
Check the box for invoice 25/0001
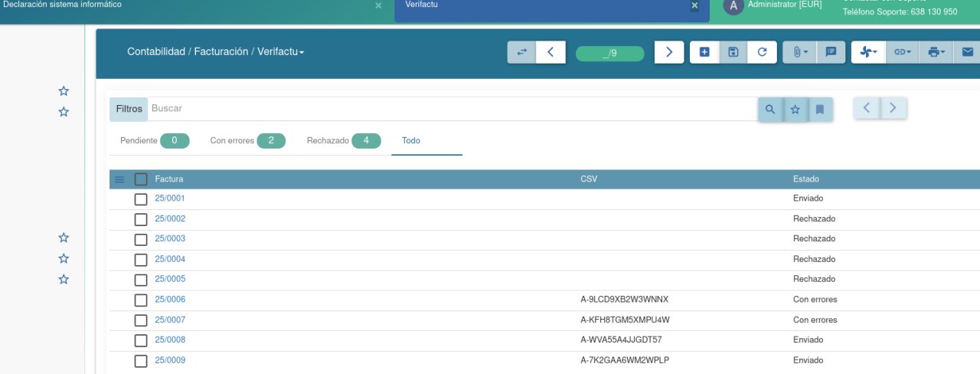tap(141, 199)
